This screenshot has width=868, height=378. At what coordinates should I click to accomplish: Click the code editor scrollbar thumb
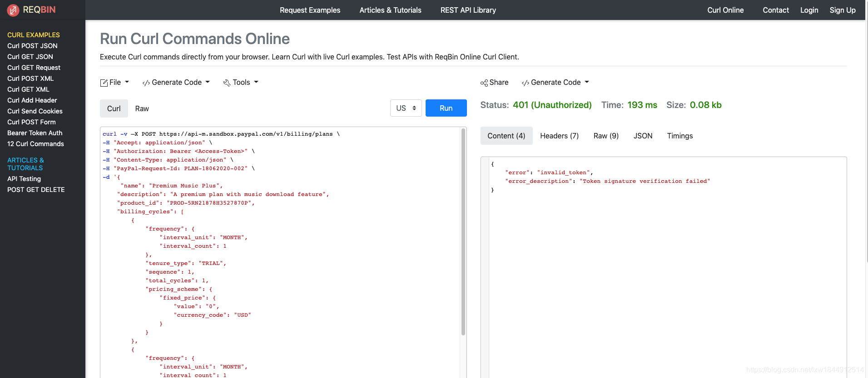click(463, 231)
